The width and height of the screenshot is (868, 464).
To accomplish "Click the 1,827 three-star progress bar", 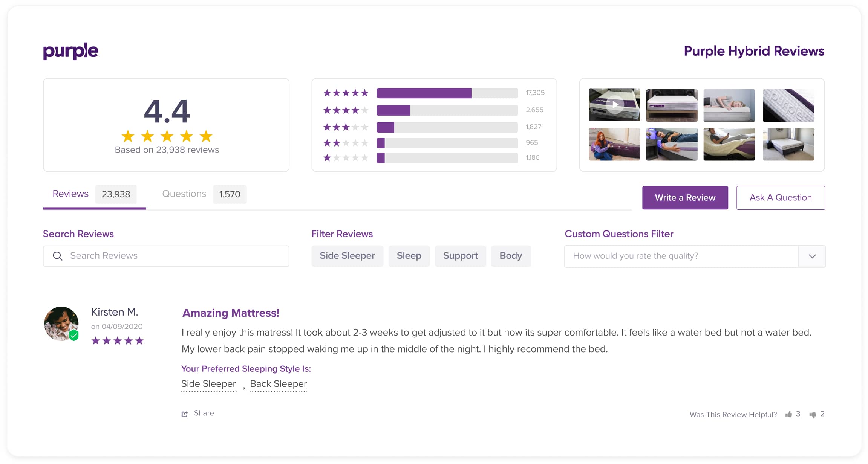I will tap(447, 127).
